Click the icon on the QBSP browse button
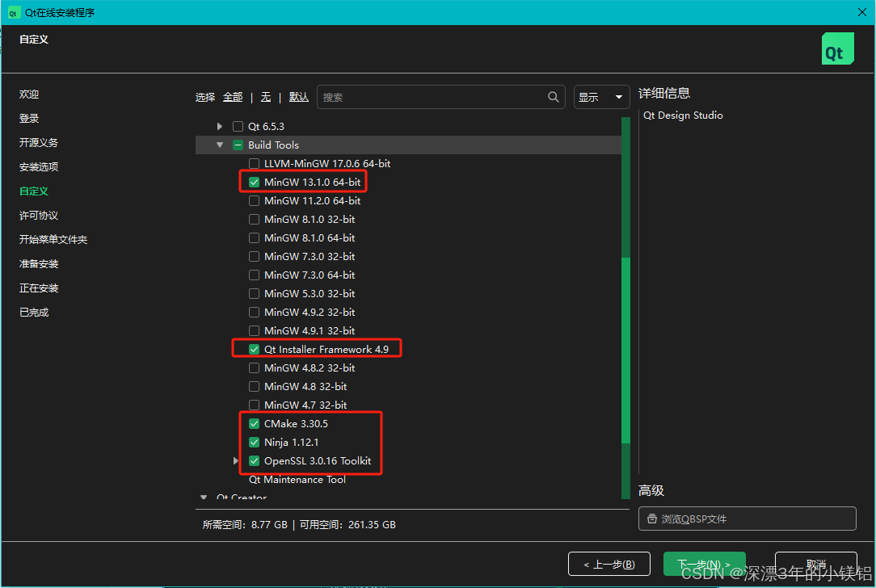This screenshot has height=588, width=876. pos(651,519)
